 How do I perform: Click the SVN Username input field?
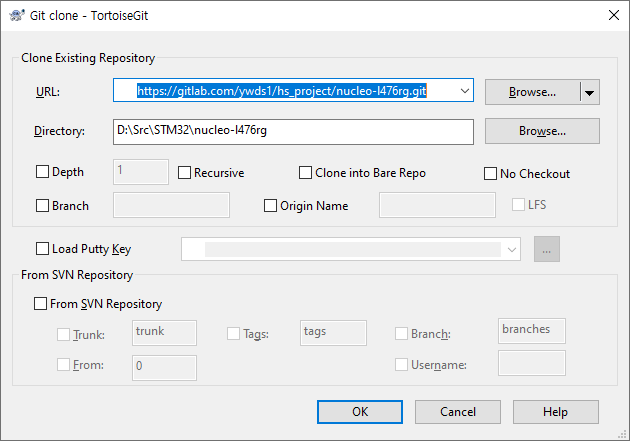tap(532, 363)
